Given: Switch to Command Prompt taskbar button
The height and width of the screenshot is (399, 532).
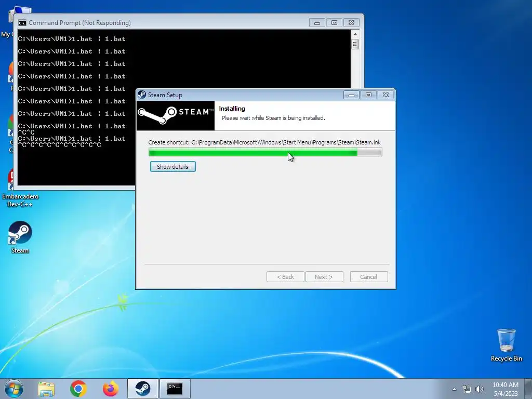Looking at the screenshot, I should pyautogui.click(x=175, y=389).
